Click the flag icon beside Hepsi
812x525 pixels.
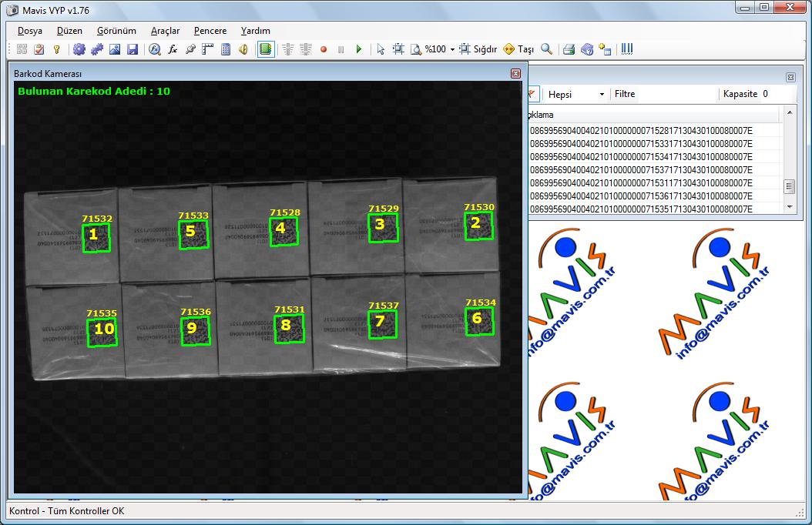click(532, 94)
